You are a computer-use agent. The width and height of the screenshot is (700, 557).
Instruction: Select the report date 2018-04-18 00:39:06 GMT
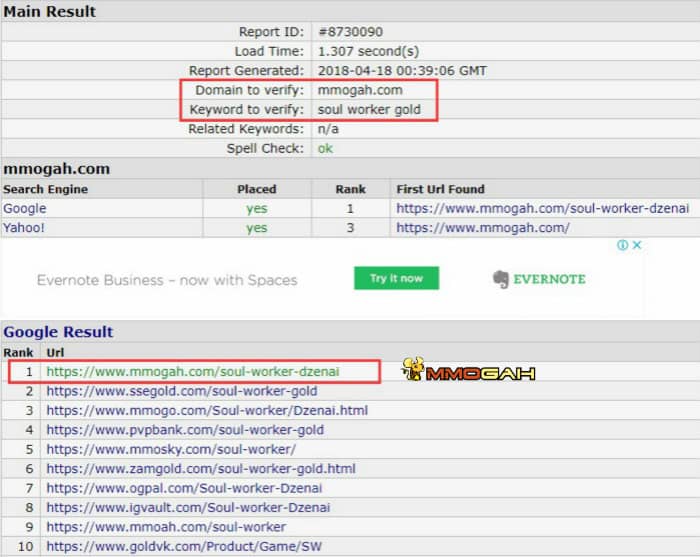tap(402, 71)
